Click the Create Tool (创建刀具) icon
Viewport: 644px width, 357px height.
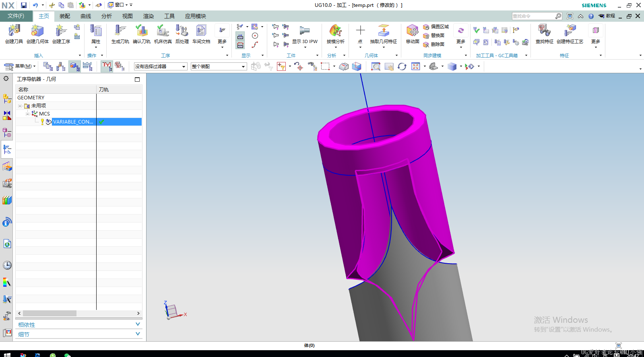tap(14, 34)
